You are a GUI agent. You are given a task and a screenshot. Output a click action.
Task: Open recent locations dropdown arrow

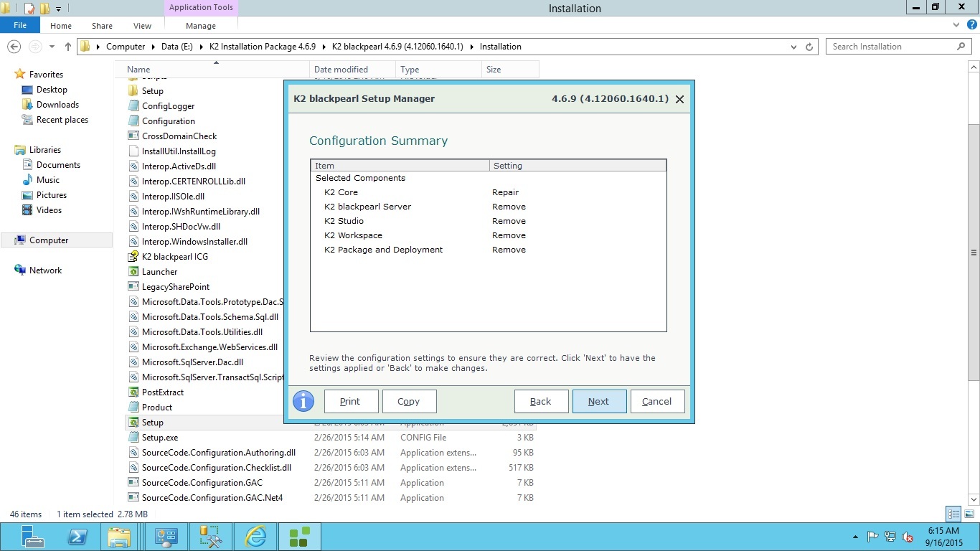point(52,47)
